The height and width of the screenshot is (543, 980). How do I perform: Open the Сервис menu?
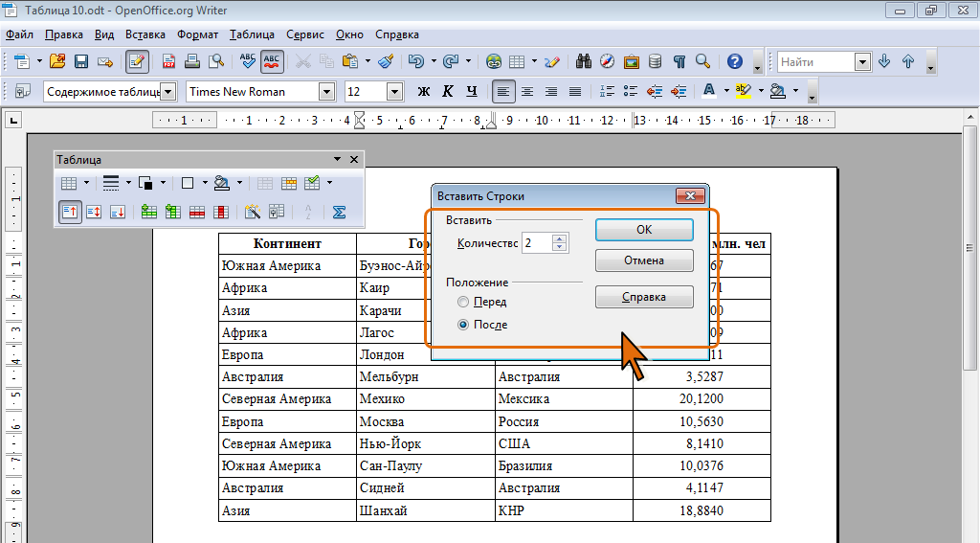click(305, 34)
